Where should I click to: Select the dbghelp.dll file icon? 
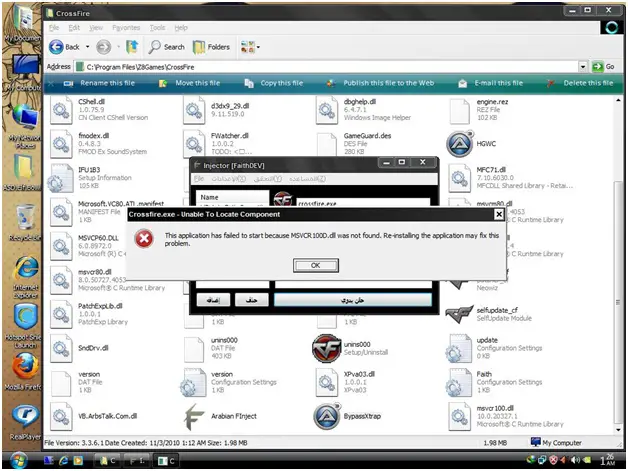tap(326, 110)
